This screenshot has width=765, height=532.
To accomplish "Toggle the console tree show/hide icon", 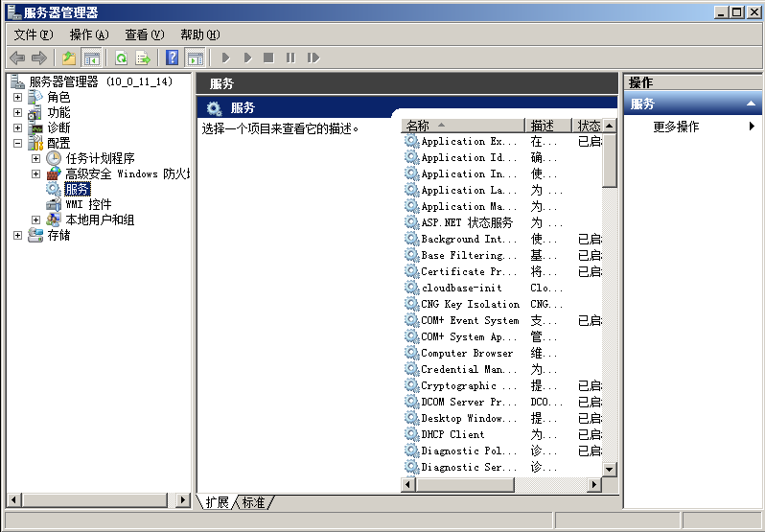I will coord(92,58).
